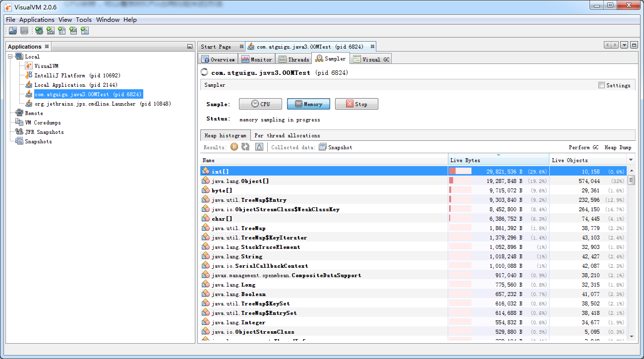The image size is (644, 359).
Task: Click the VisualVM title bar logo
Action: point(8,7)
